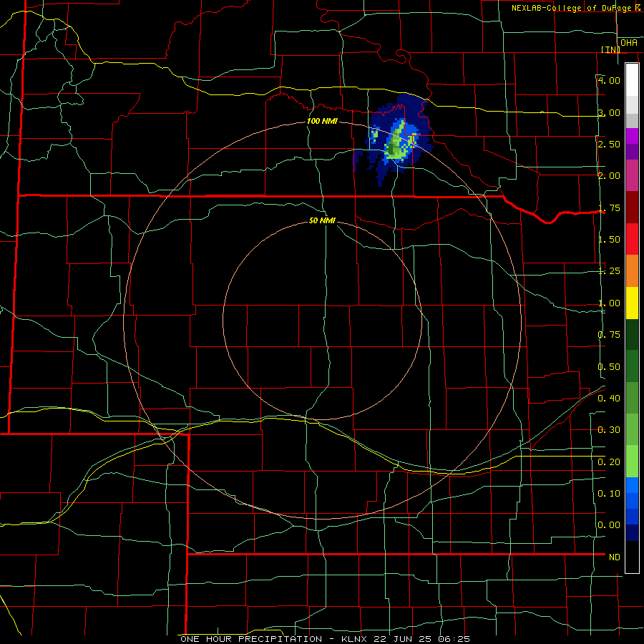This screenshot has width=644, height=644.
Task: Click the 100 NMI range ring label
Action: click(x=322, y=121)
